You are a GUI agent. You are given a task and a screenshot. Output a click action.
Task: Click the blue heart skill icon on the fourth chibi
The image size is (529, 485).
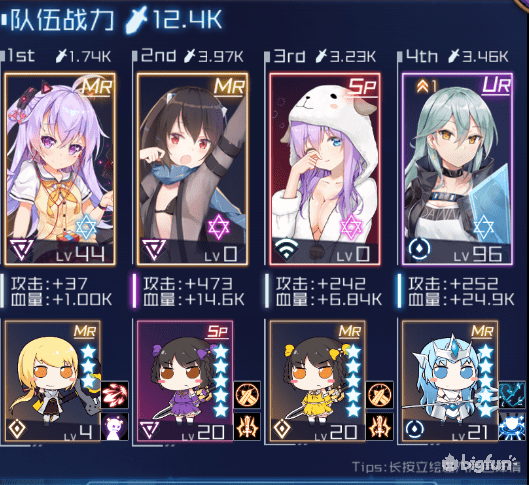click(x=512, y=395)
